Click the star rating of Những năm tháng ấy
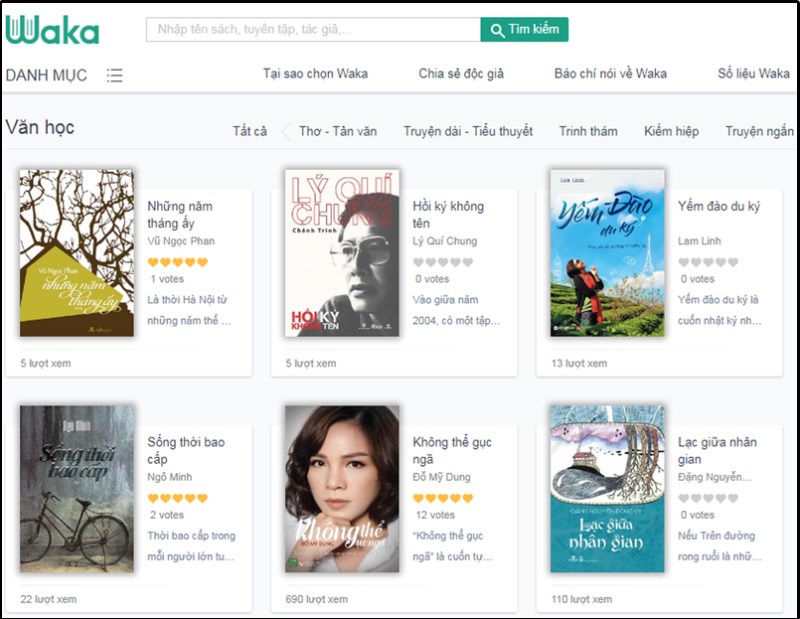800x619 pixels. point(178,262)
